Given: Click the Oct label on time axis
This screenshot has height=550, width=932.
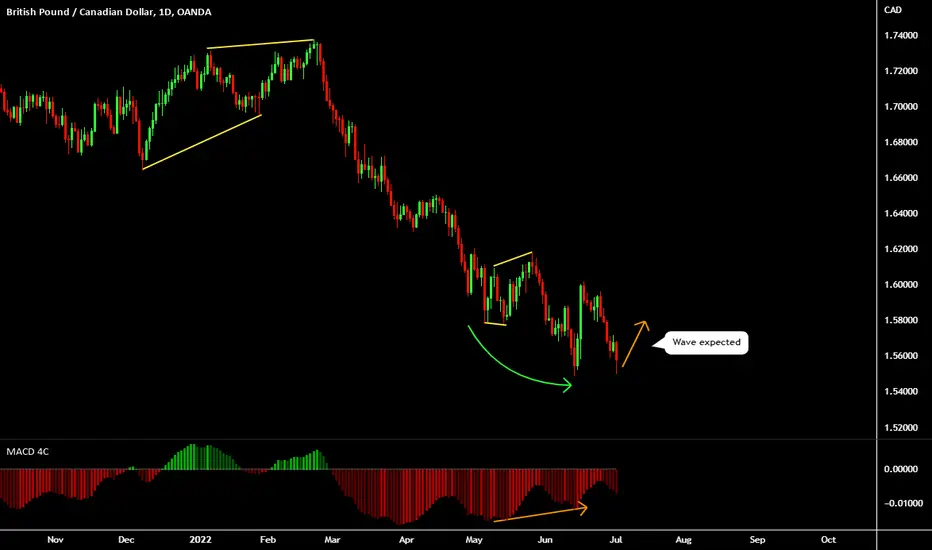Looking at the screenshot, I should tap(829, 540).
